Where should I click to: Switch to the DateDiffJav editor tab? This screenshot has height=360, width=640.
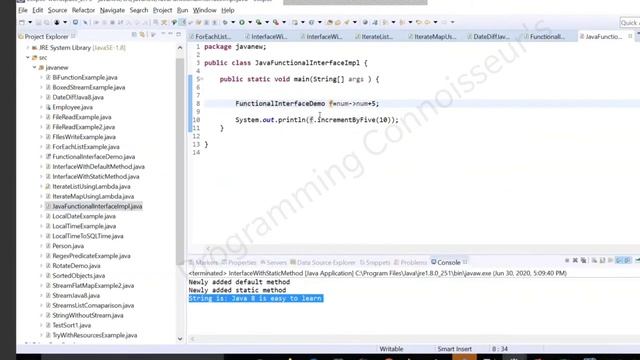tap(491, 36)
